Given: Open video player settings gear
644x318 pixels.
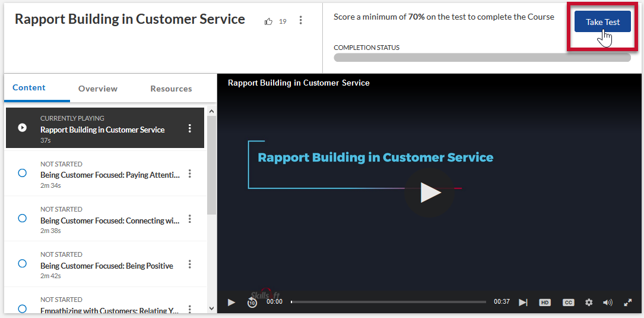Looking at the screenshot, I should click(x=589, y=303).
